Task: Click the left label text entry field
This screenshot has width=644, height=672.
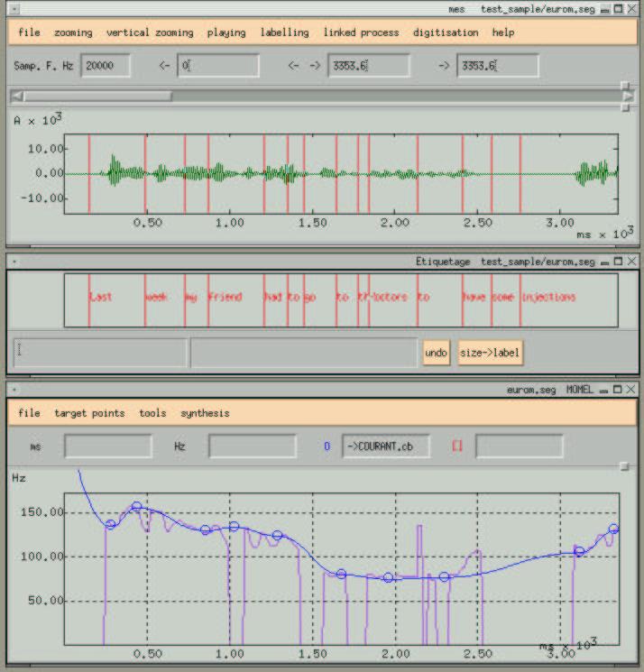Action: [x=100, y=353]
